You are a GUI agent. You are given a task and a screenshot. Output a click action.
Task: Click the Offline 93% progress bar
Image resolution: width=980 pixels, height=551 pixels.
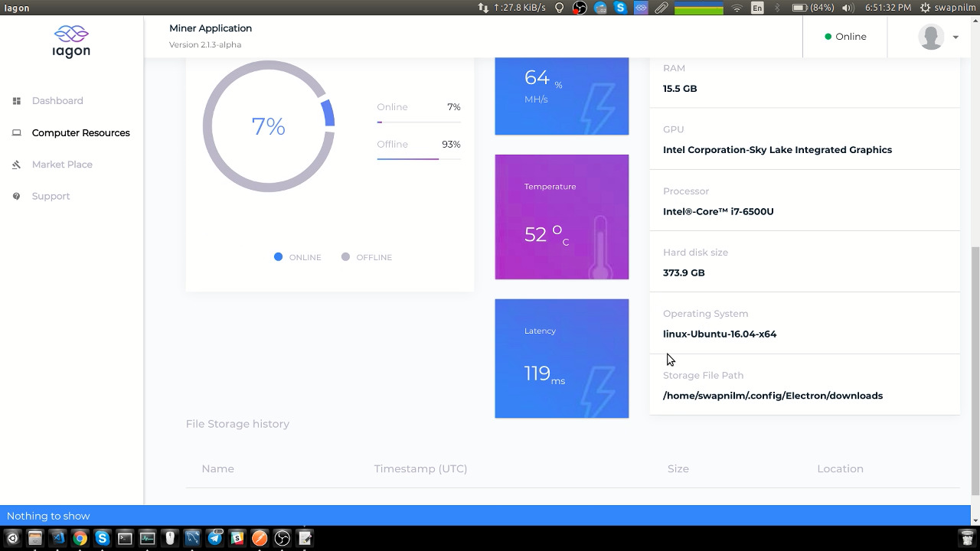click(x=419, y=159)
